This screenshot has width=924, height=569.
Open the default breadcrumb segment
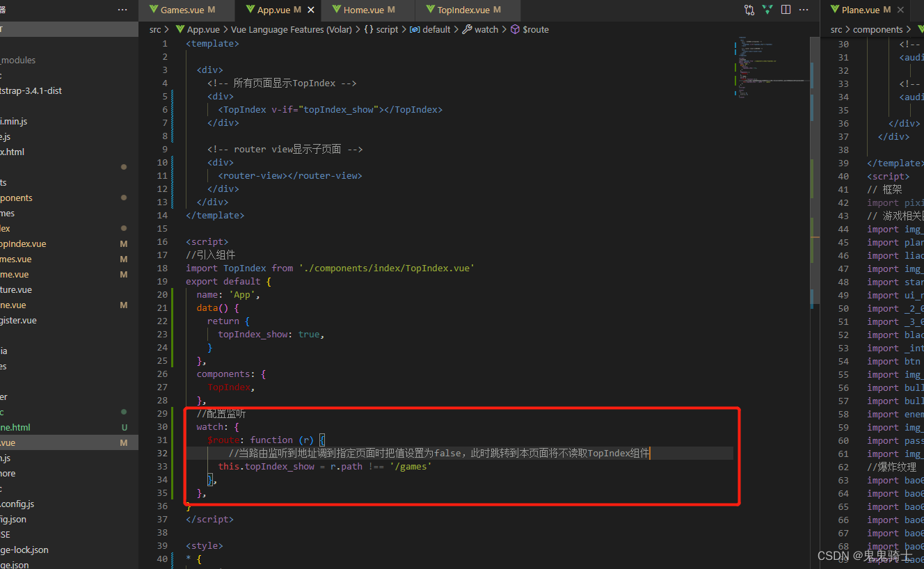pos(431,29)
